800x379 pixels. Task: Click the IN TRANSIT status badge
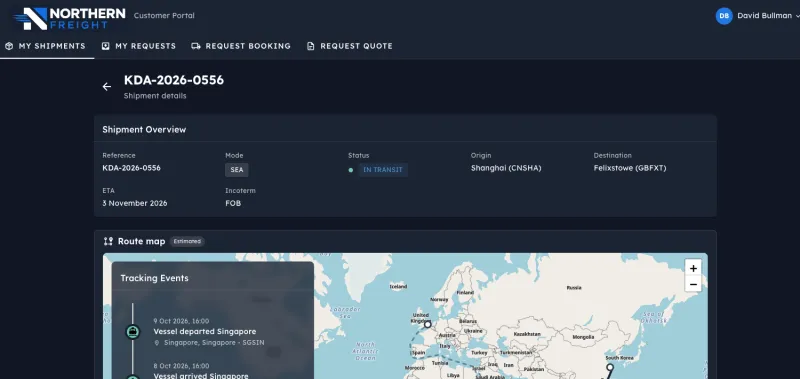tap(383, 170)
